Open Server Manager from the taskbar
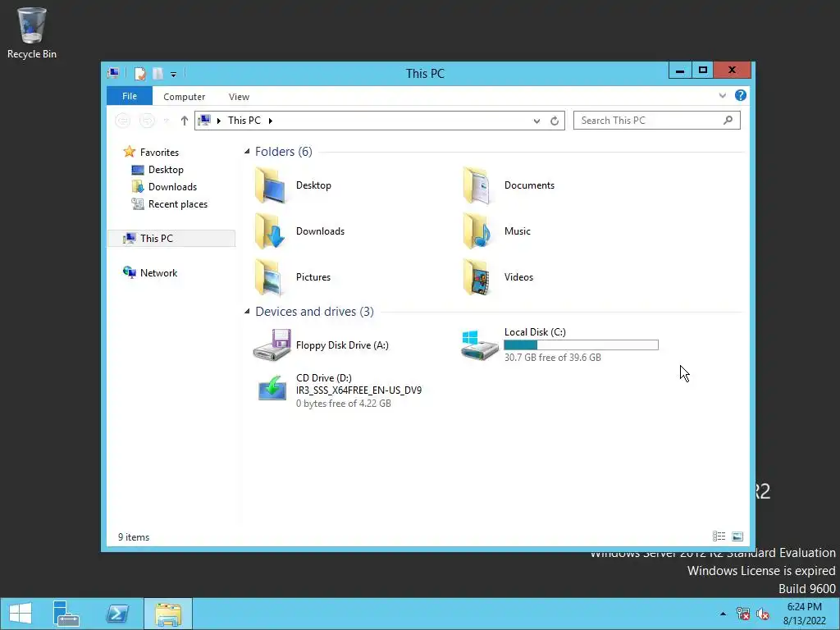This screenshot has height=630, width=840. pos(66,614)
